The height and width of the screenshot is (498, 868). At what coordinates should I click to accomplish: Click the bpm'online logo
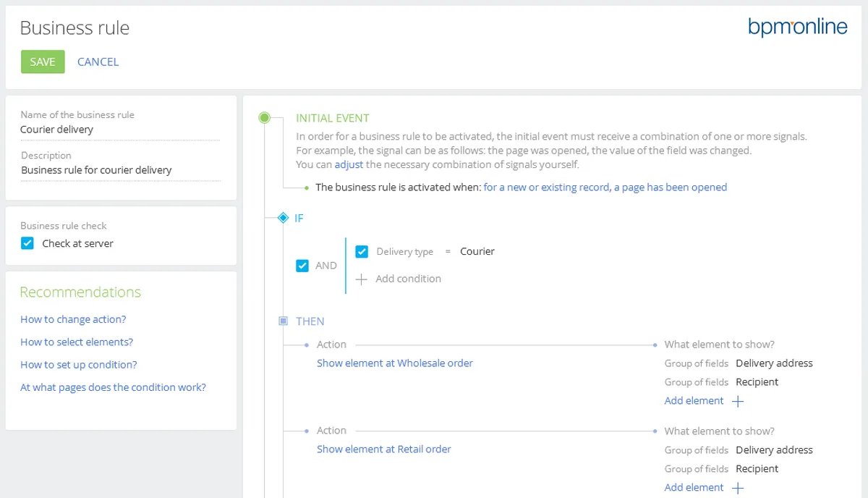pos(797,28)
